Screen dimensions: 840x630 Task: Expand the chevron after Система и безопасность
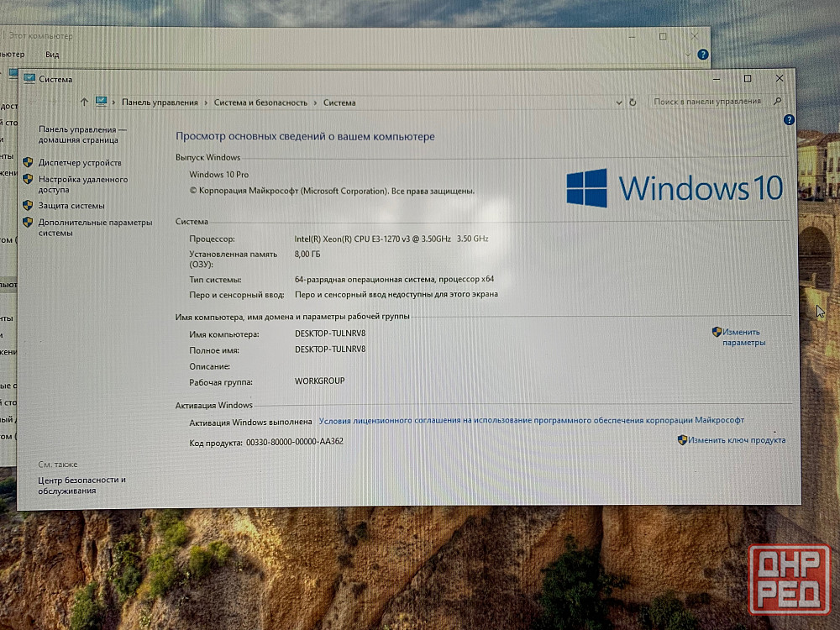tap(316, 102)
